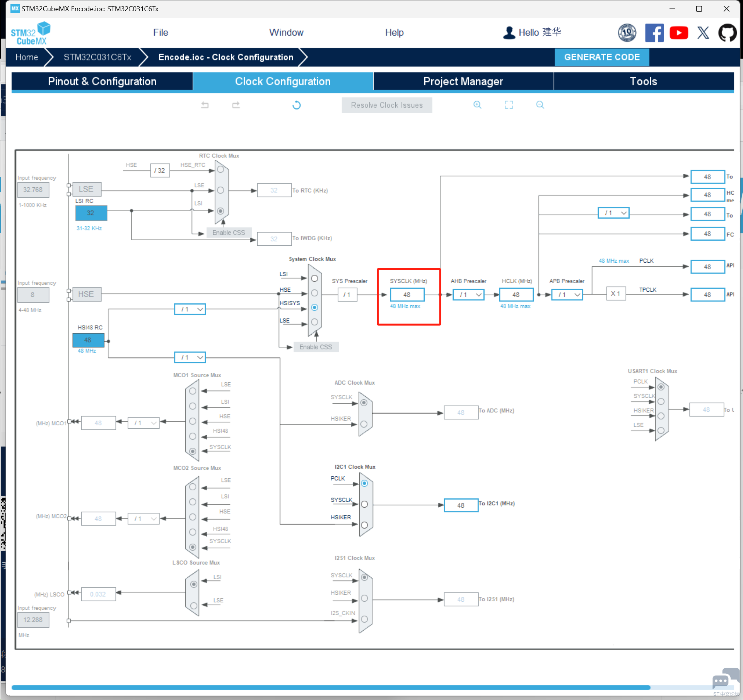Click the I2S_CKIN 12.288 input frequency field
743x700 pixels.
click(x=33, y=620)
